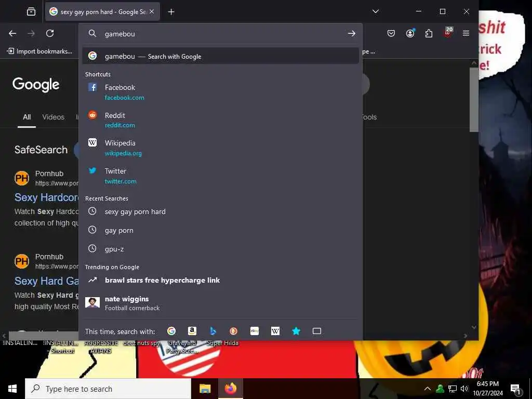
Task: Click the go arrow in the address bar
Action: [x=352, y=33]
